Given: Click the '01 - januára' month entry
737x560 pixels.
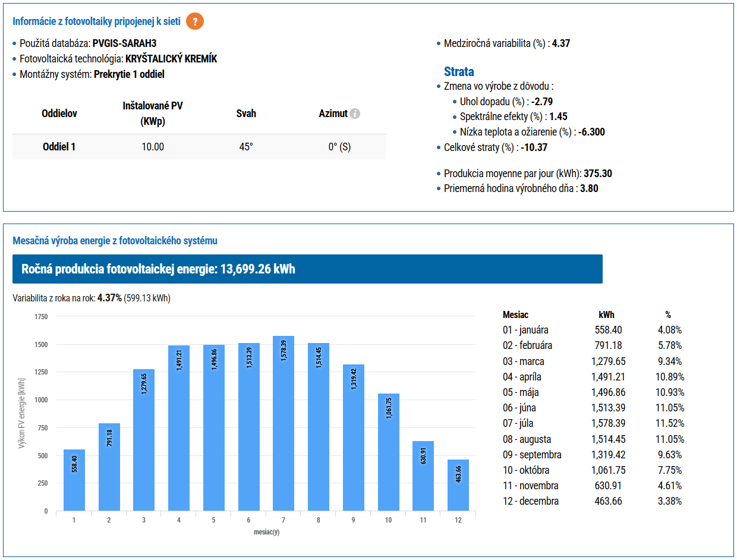Looking at the screenshot, I should pos(525,330).
